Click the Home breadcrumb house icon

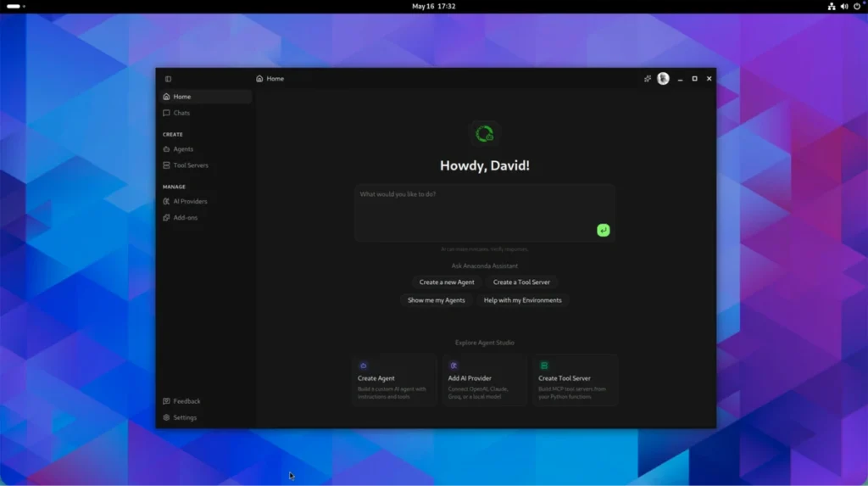[x=259, y=79]
